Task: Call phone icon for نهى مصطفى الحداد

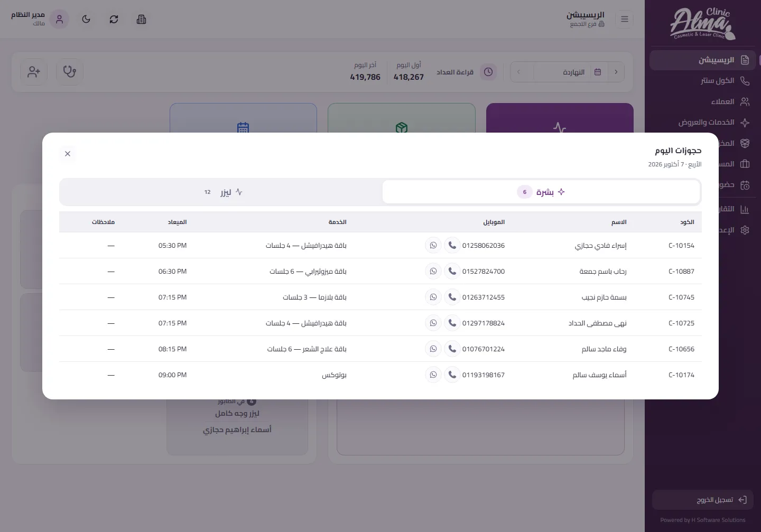Action: [452, 323]
